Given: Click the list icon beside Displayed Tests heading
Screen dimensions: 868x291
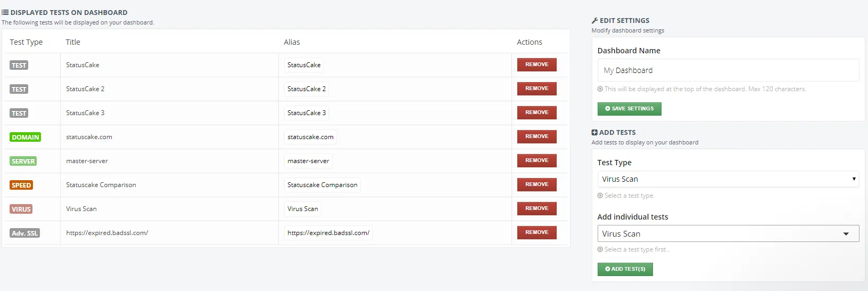Looking at the screenshot, I should click(5, 12).
